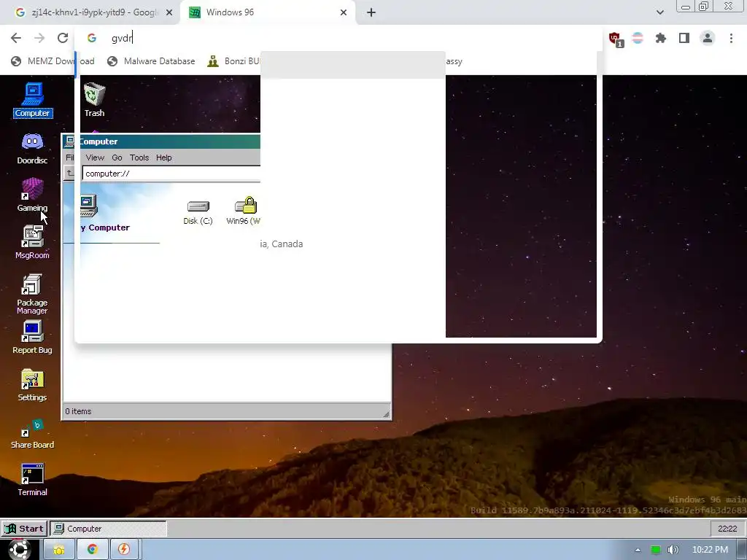This screenshot has width=747, height=560.
Task: Open the Chrome three-dot menu
Action: tap(731, 38)
